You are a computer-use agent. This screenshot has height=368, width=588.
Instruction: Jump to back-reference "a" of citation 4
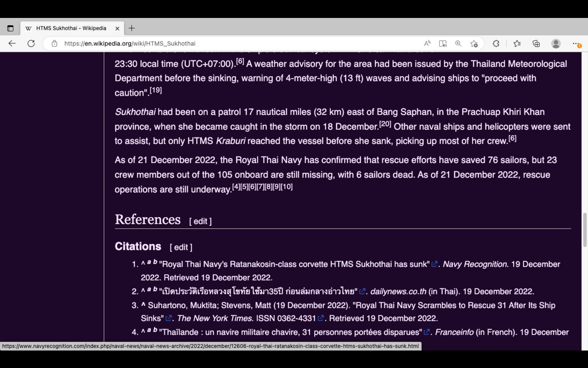[149, 330]
